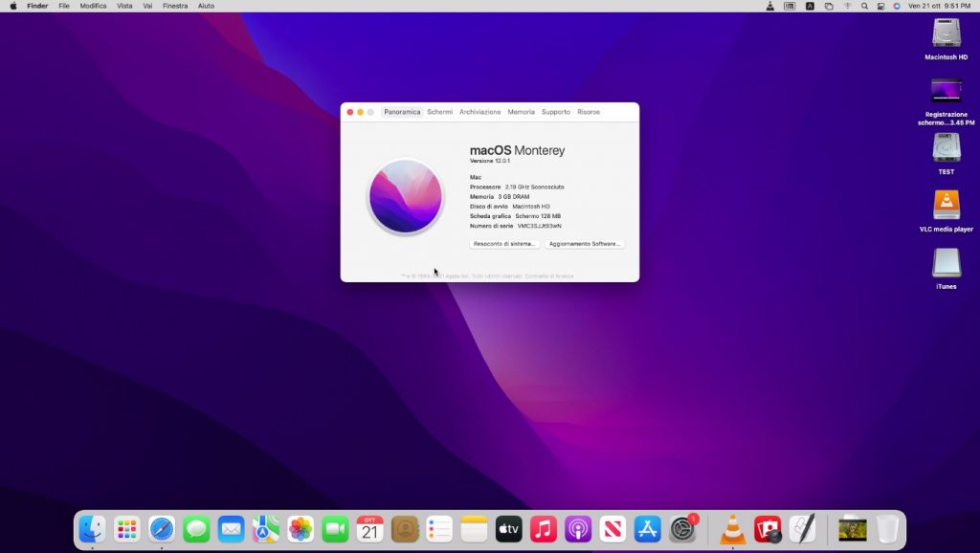The height and width of the screenshot is (553, 980).
Task: Switch to the Schermi tab
Action: pyautogui.click(x=439, y=112)
